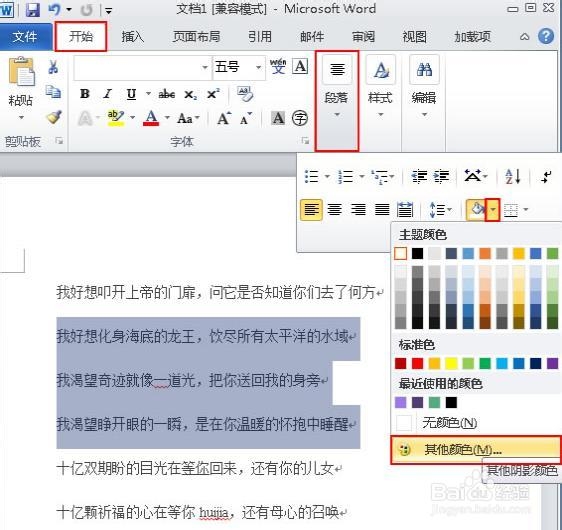Expand the 段落 paragraph group button

click(x=337, y=101)
